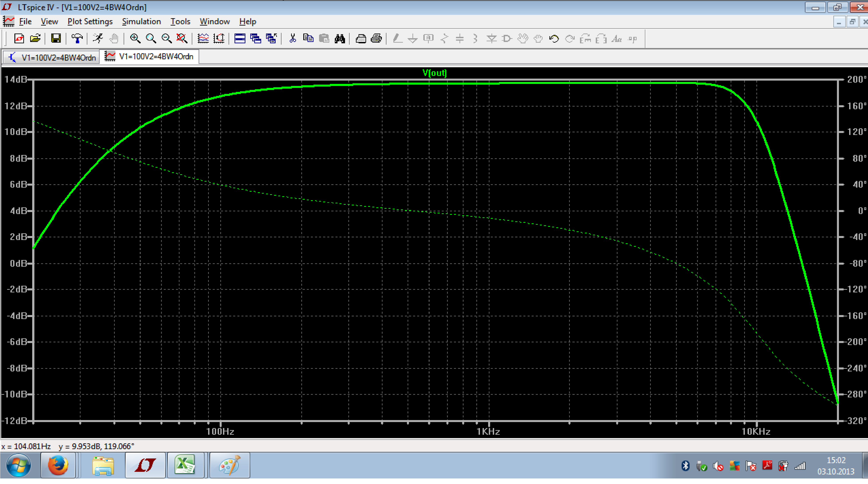Screen dimensions: 868x484
Task: Open the Window menu
Action: pyautogui.click(x=215, y=22)
